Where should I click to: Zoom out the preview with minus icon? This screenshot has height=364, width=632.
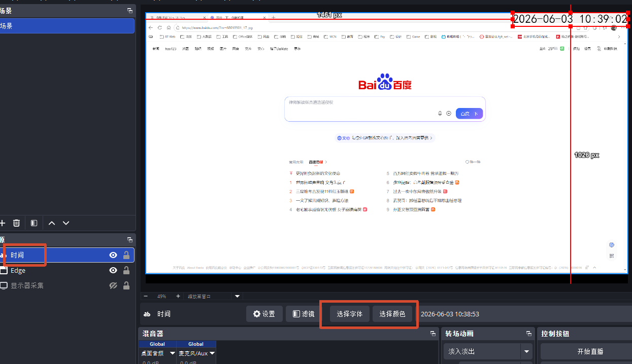(x=146, y=296)
